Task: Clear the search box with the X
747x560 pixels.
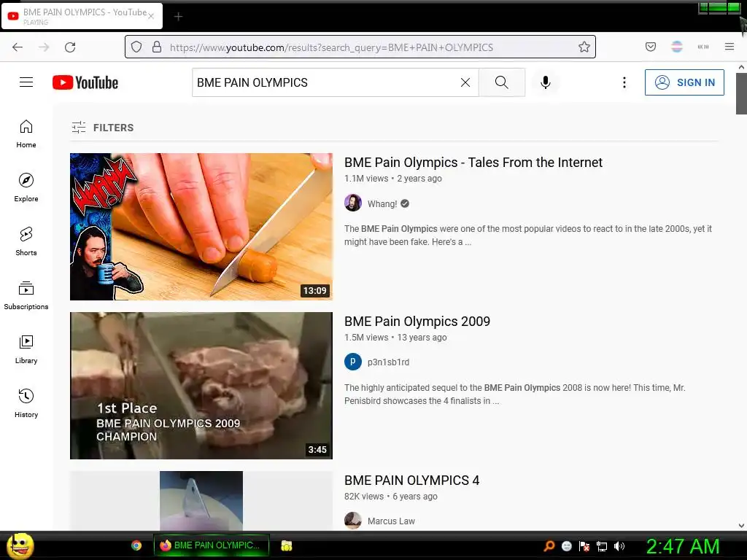Action: click(x=465, y=82)
